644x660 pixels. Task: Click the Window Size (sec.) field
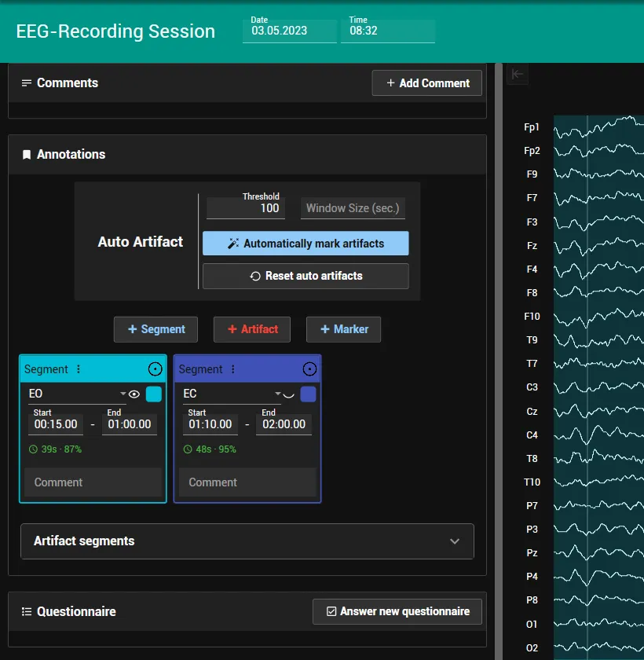pyautogui.click(x=353, y=208)
